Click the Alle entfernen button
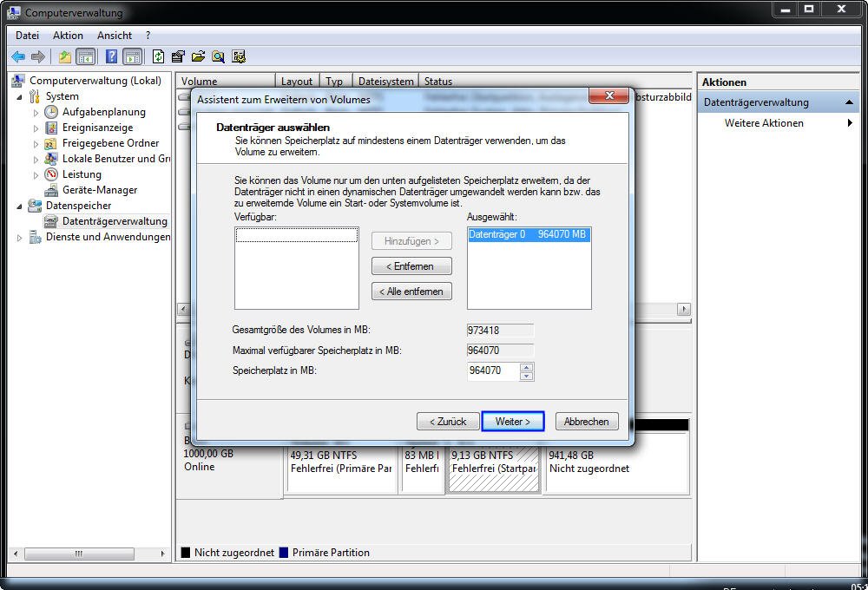Screen dimensions: 868x590 tap(411, 292)
